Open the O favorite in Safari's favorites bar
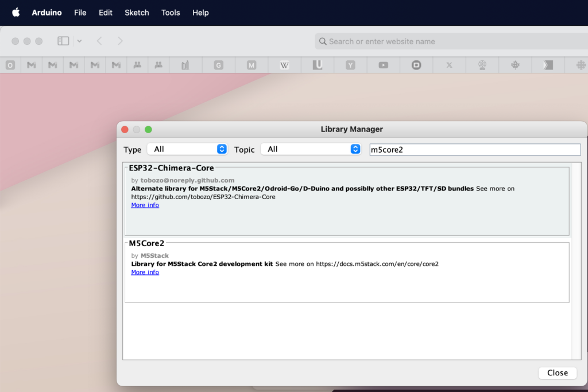588x392 pixels. (x=10, y=65)
